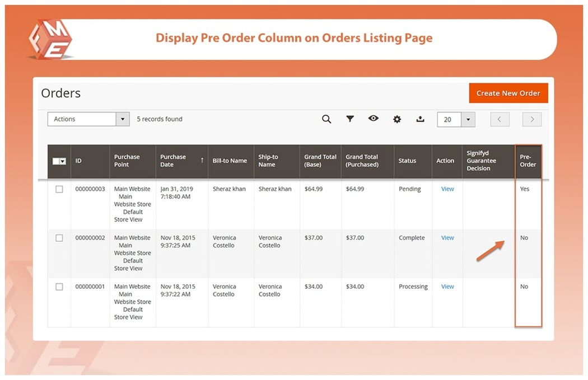Click the eye default view icon
The width and height of the screenshot is (588, 380).
click(x=374, y=119)
